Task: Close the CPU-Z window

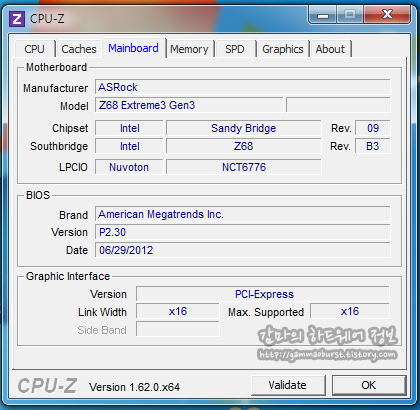Action: point(387,15)
